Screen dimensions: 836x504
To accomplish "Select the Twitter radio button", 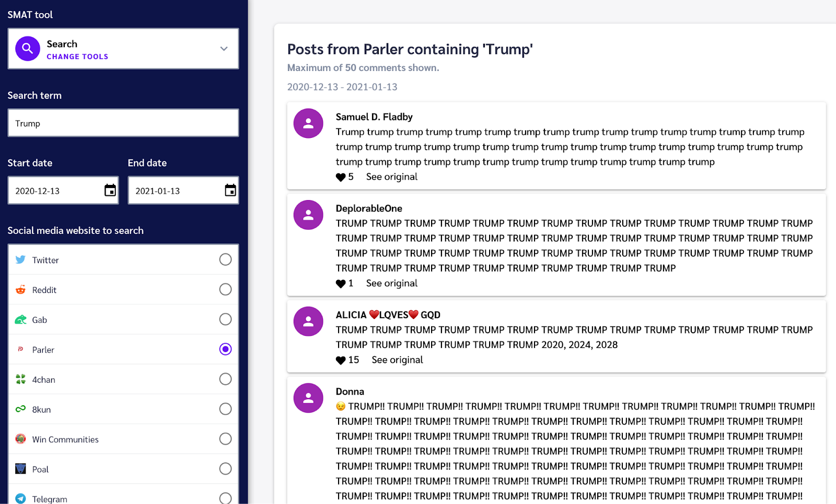I will (225, 260).
